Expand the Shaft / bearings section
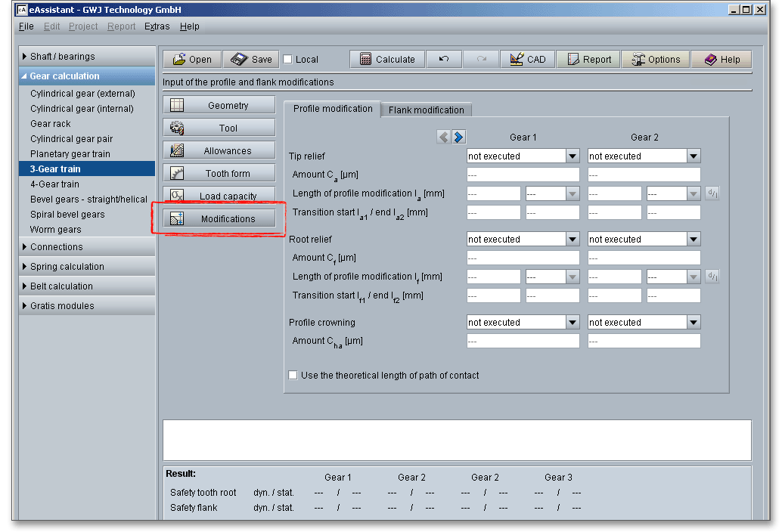Viewport: 782px width, 532px height. click(x=63, y=57)
